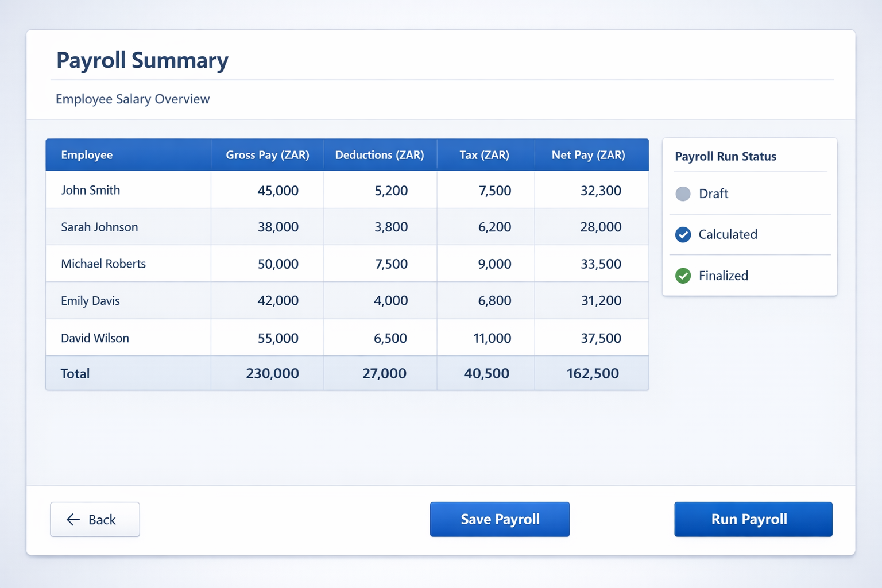882x588 pixels.
Task: Click the Run Payroll button
Action: pos(753,519)
